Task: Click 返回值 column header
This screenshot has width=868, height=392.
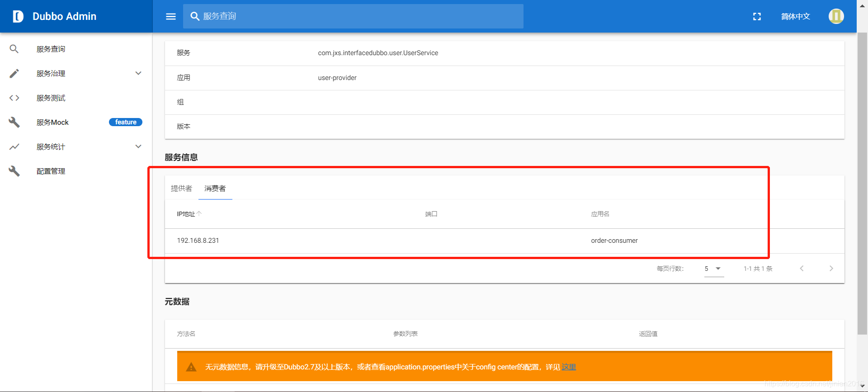Action: point(648,334)
